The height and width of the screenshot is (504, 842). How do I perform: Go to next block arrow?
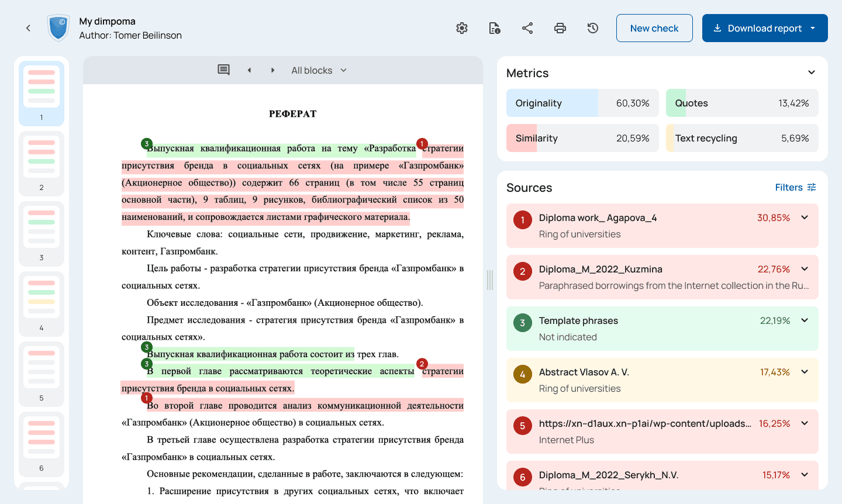272,70
